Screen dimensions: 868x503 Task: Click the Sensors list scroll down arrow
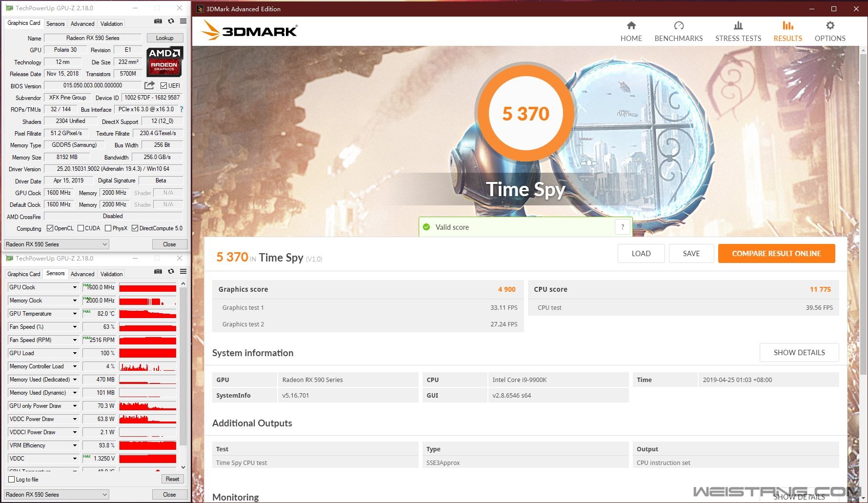coord(183,467)
